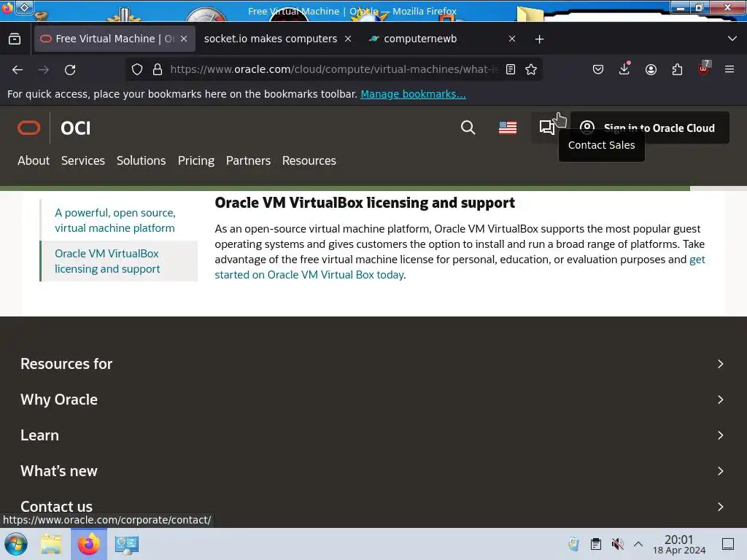Click Firefox title bar app icon
This screenshot has width=747, height=560.
click(7, 8)
